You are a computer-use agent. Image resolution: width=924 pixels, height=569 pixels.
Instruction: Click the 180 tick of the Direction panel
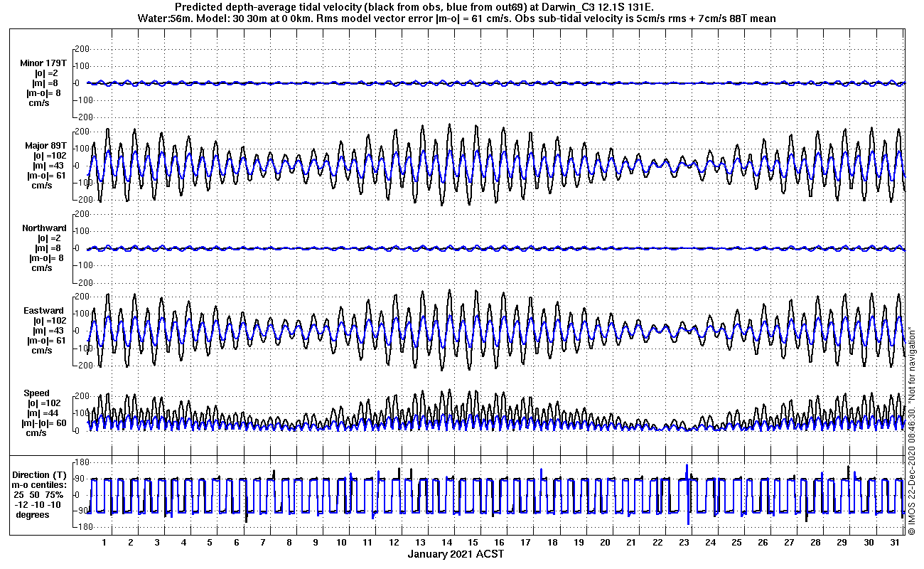tap(82, 462)
